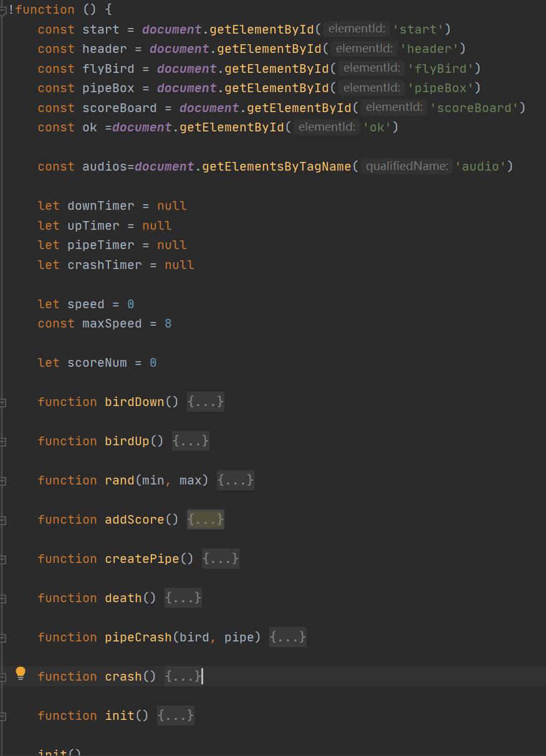546x756 pixels.
Task: Click the elementId hint before 'start'
Action: coord(358,29)
